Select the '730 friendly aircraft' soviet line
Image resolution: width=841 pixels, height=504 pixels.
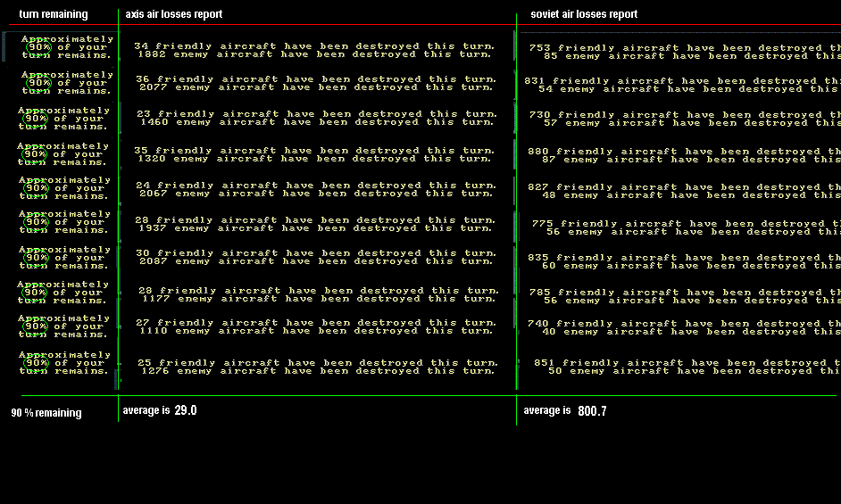coord(685,115)
